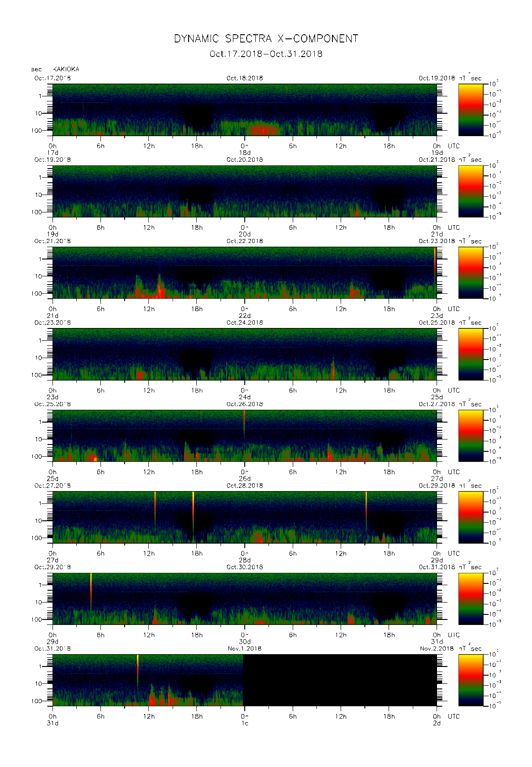The image size is (532, 767).
Task: Click the 'DYNAMIC SPECTRA X-COMPONENT' title
Action: point(266,39)
